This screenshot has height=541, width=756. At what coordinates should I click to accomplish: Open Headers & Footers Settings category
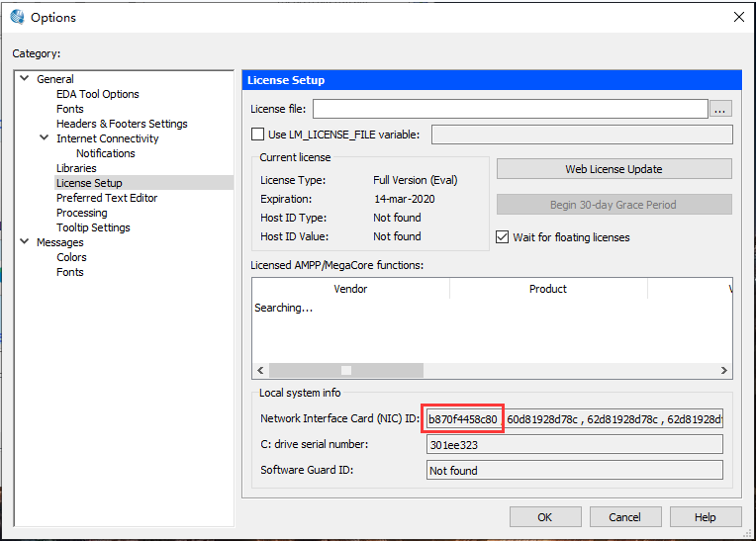(122, 124)
